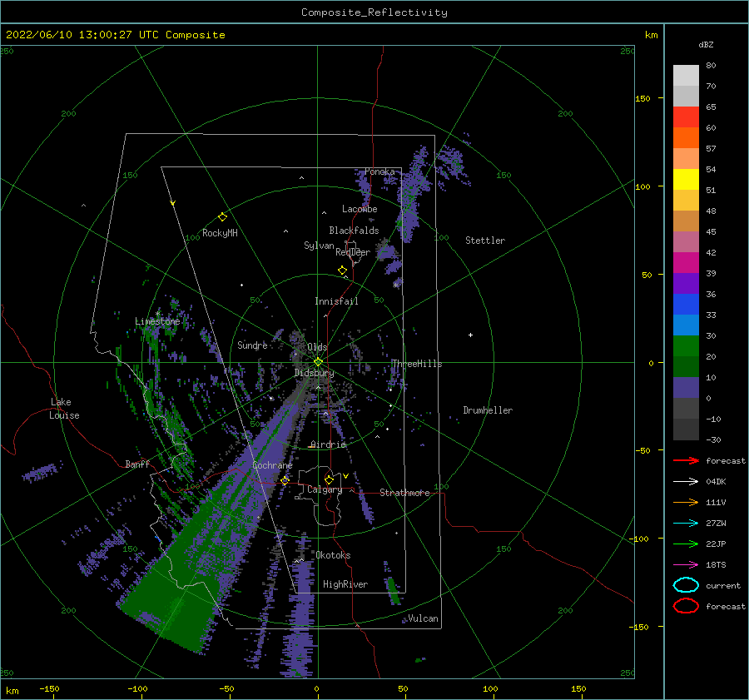Click the yellow diamond marker above RockyMH
This screenshot has height=700, width=749.
pos(222,217)
